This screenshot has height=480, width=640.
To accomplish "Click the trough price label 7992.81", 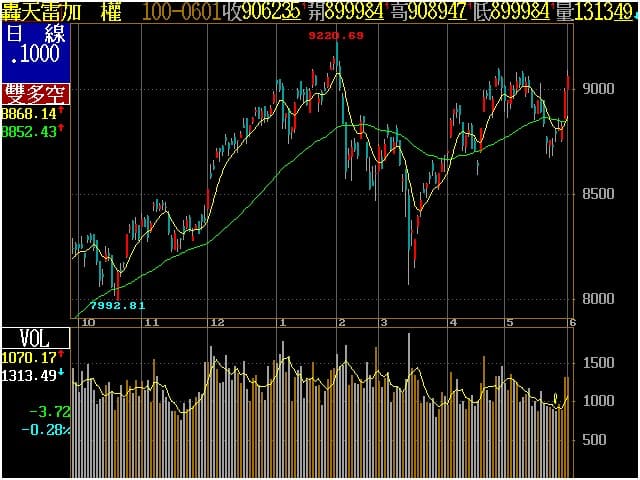I will coord(118,304).
